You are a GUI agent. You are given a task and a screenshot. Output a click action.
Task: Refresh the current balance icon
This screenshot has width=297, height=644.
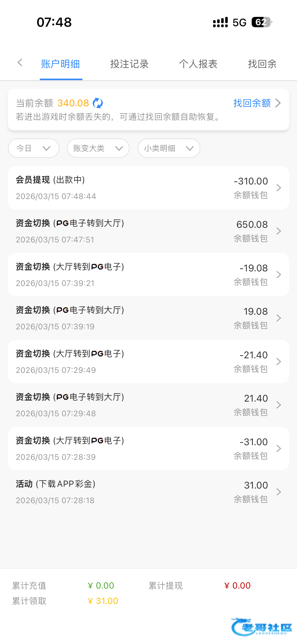(x=98, y=103)
